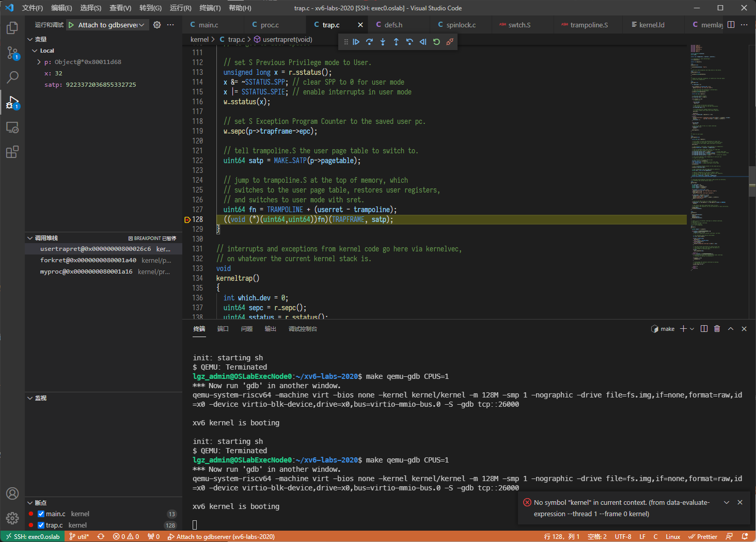Open the Search view in the activity bar
This screenshot has height=542, width=756.
pos(12,77)
